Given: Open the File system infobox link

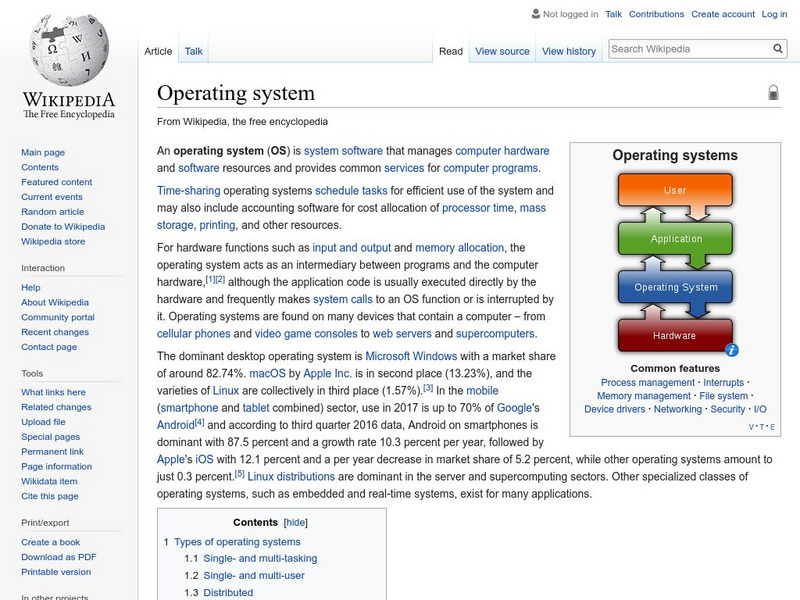Looking at the screenshot, I should point(723,396).
